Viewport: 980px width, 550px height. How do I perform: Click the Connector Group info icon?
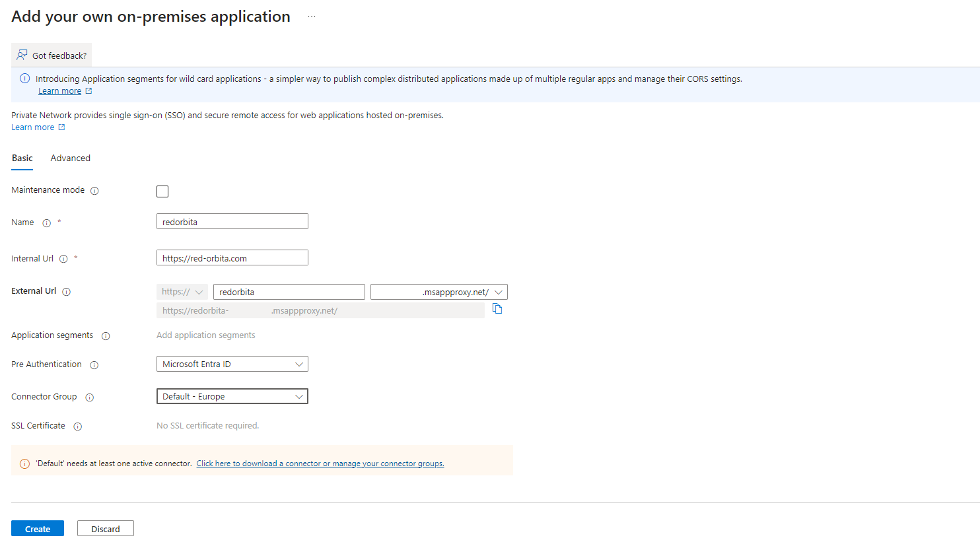click(x=90, y=397)
